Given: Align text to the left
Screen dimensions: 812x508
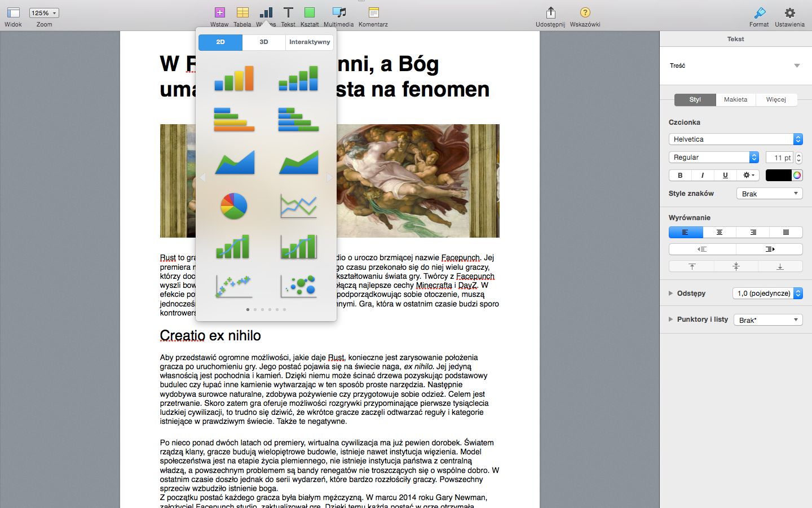Looking at the screenshot, I should click(x=686, y=232).
